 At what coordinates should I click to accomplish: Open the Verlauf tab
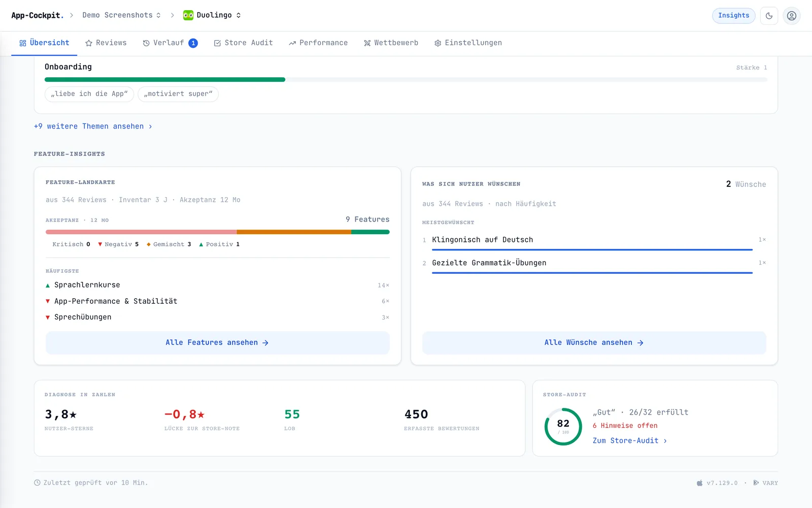click(x=170, y=43)
